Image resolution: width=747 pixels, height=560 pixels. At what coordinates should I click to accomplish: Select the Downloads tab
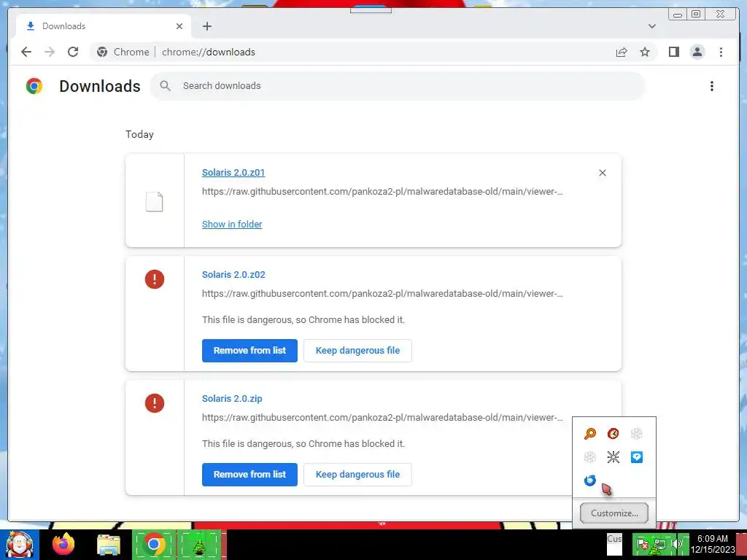pyautogui.click(x=104, y=26)
